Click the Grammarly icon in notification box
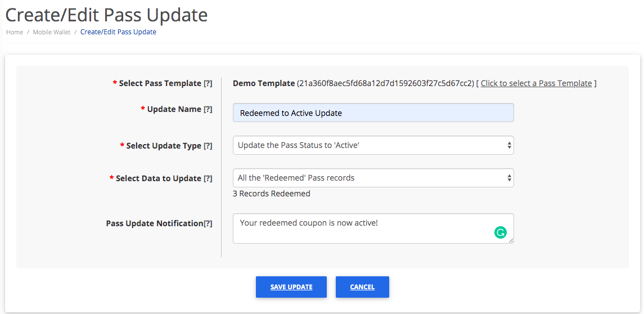644x314 pixels. point(500,232)
